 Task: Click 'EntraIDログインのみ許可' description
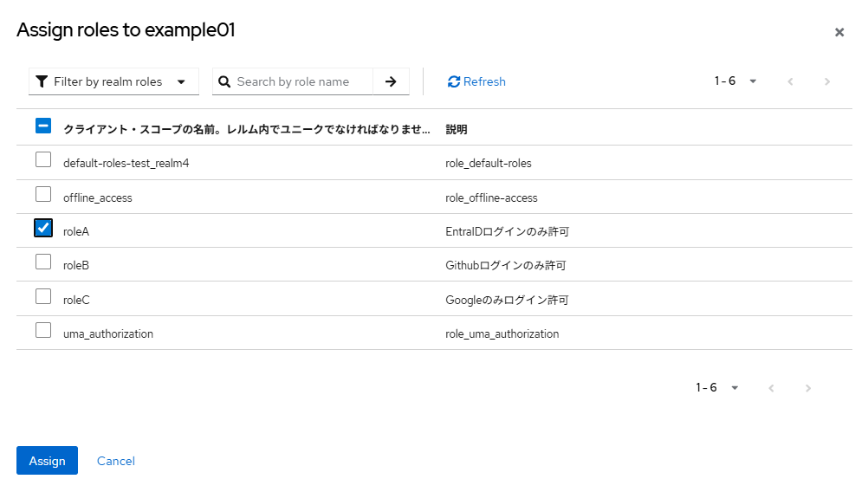[507, 232]
